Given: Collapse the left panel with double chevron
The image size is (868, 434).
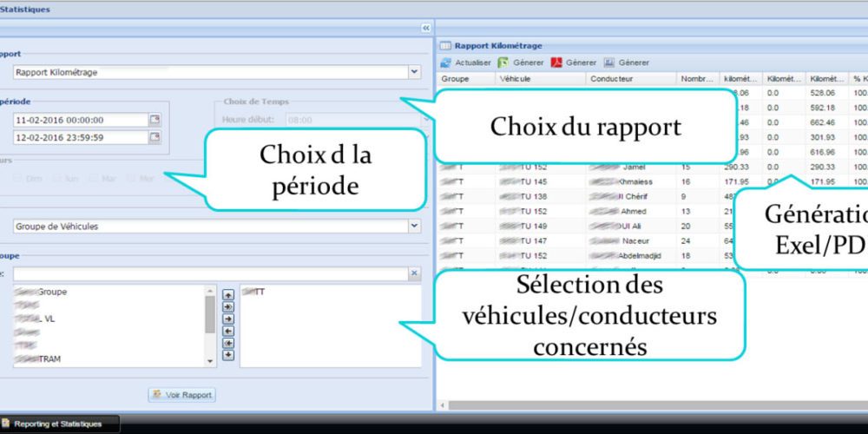Looking at the screenshot, I should (425, 28).
